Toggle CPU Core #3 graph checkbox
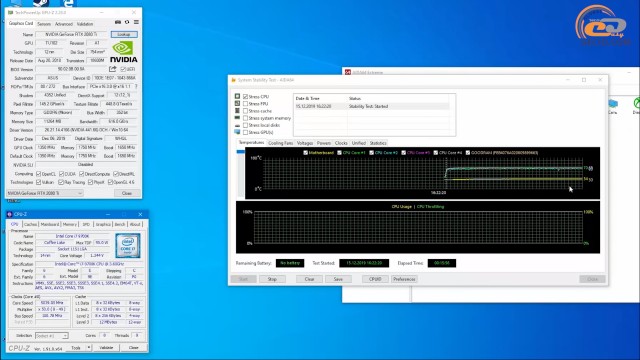This screenshot has width=640, height=360. (404, 153)
